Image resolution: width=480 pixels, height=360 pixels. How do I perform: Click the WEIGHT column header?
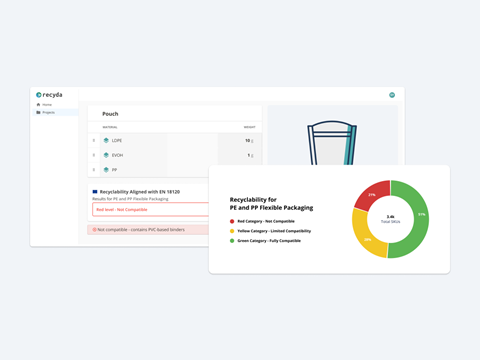(x=249, y=127)
